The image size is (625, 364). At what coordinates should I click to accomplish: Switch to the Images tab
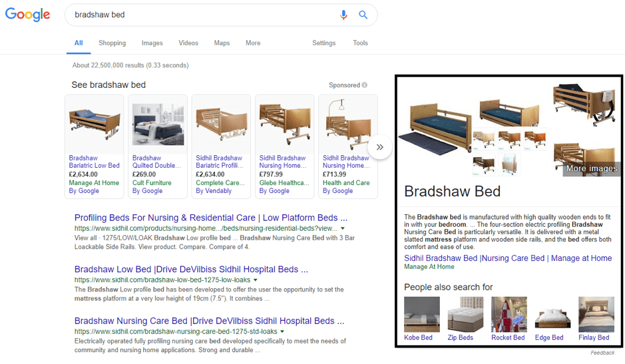(x=152, y=43)
